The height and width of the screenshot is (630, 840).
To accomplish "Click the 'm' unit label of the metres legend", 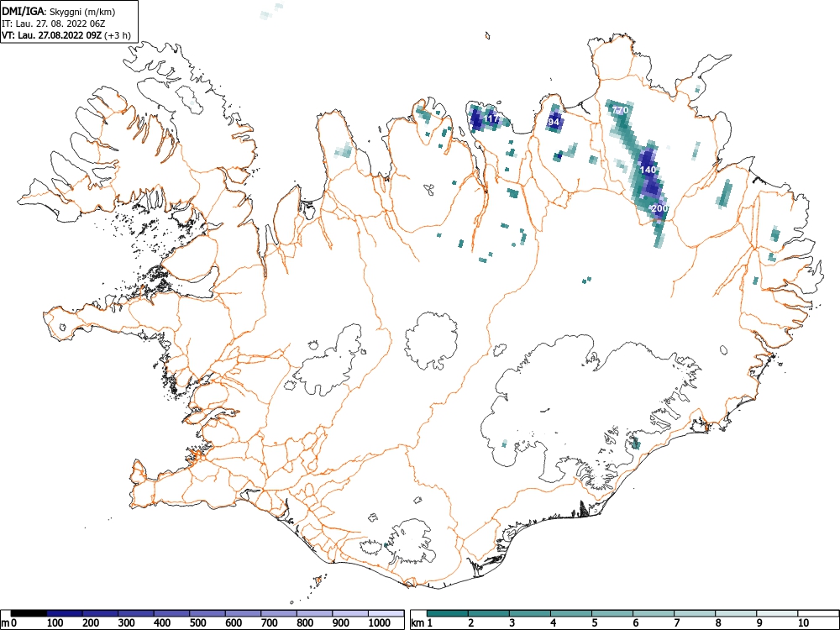I will tap(5, 623).
